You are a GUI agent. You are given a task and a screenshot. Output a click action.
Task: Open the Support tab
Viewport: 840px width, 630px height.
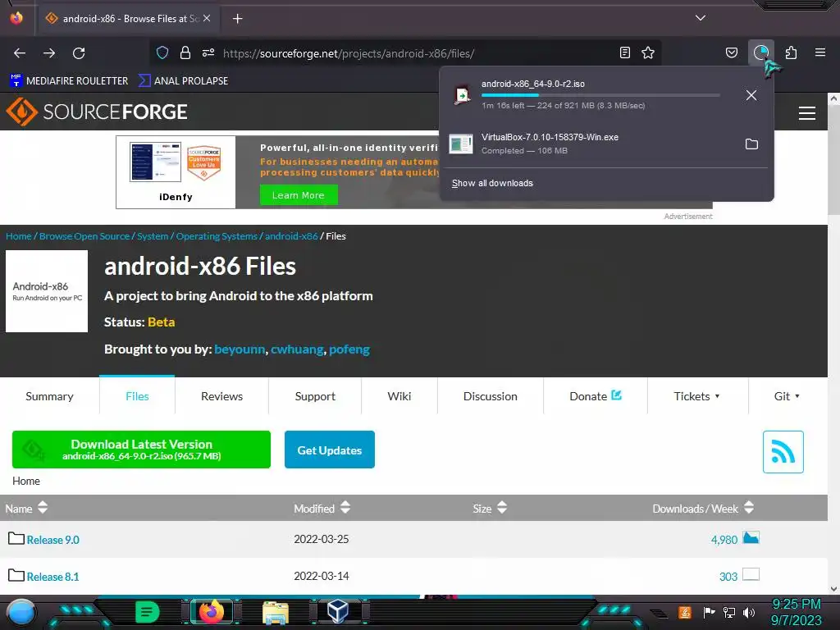pos(315,396)
